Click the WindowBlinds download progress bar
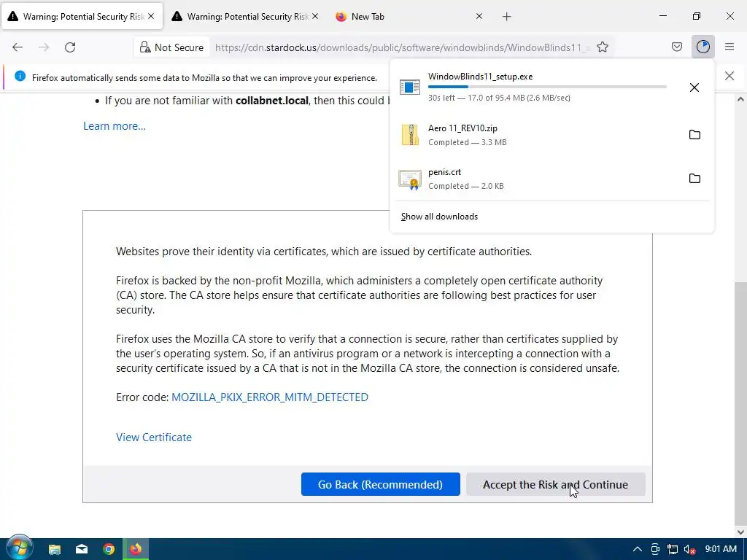This screenshot has width=747, height=560. [x=547, y=87]
